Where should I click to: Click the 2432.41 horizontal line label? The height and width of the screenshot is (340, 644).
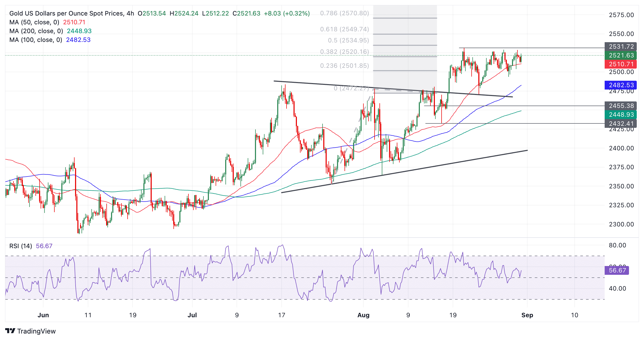click(x=620, y=124)
